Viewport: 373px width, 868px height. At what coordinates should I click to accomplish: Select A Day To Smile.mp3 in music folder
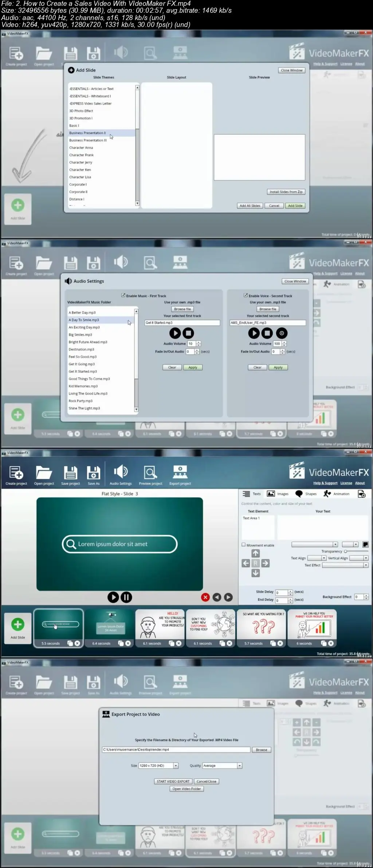(x=101, y=320)
